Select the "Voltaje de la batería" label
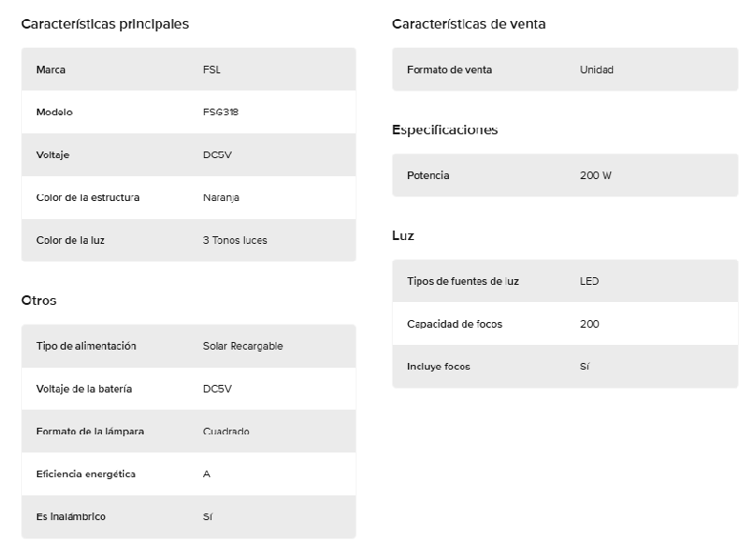The width and height of the screenshot is (756, 543). 84,389
